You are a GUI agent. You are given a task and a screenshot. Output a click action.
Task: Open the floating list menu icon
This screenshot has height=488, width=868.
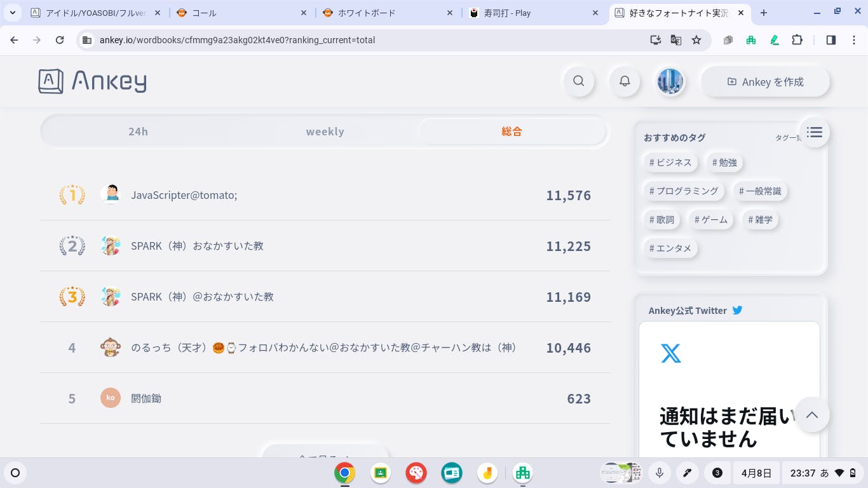814,132
